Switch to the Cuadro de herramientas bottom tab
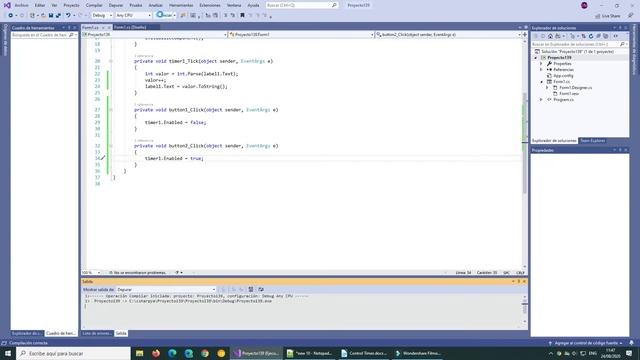640x360 pixels. [x=61, y=333]
